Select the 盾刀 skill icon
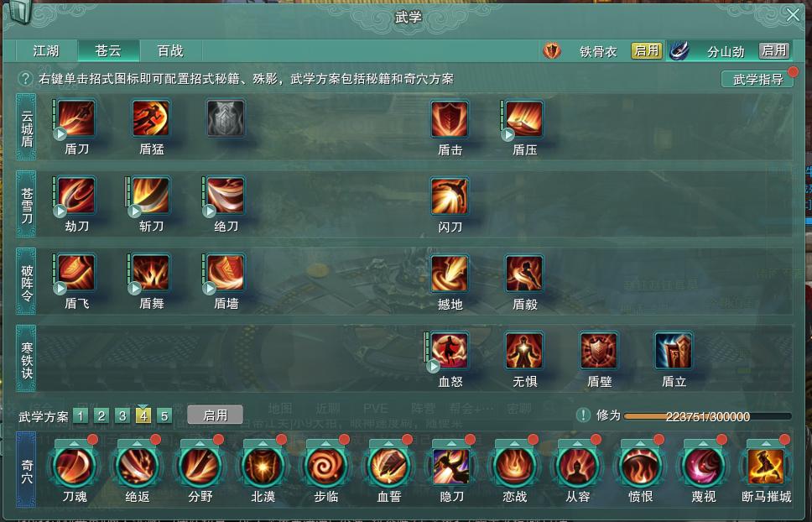The width and height of the screenshot is (812, 522). [76, 118]
